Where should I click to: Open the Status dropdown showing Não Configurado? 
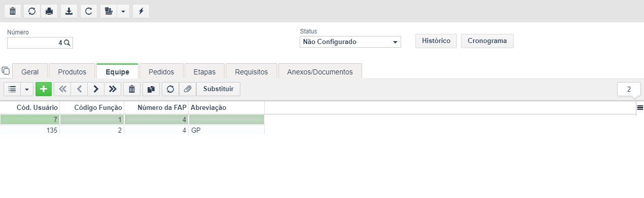pyautogui.click(x=350, y=42)
